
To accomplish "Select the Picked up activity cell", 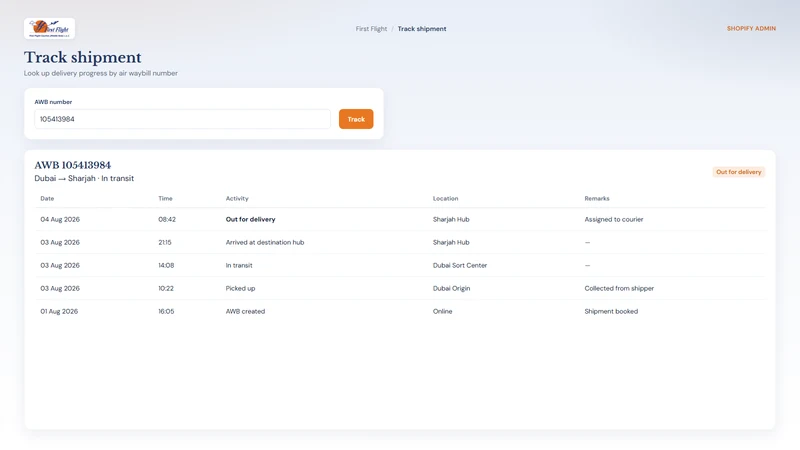I will pyautogui.click(x=240, y=288).
